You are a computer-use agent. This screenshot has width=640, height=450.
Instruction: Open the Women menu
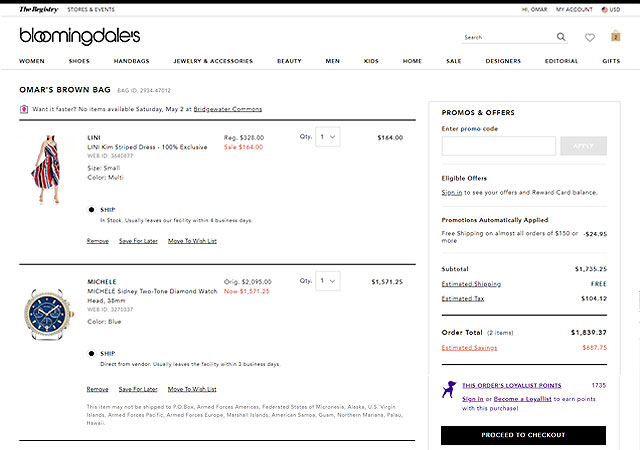point(32,61)
